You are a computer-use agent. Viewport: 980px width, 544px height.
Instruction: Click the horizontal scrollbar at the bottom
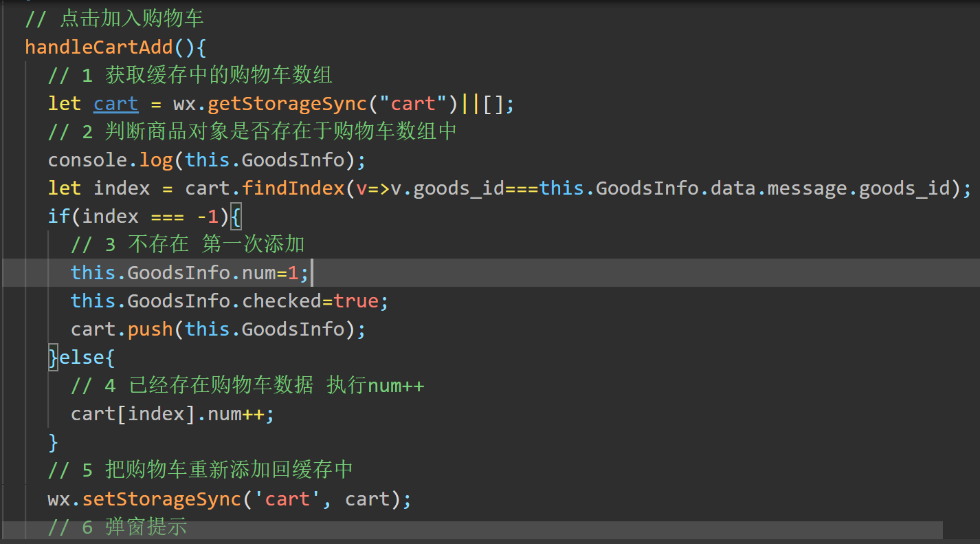[x=472, y=530]
